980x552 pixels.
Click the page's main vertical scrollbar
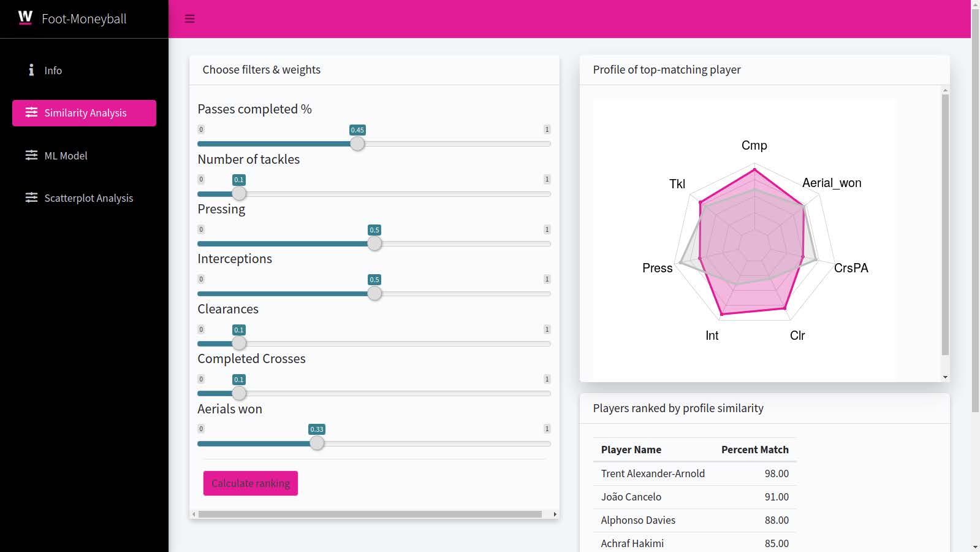tap(975, 209)
